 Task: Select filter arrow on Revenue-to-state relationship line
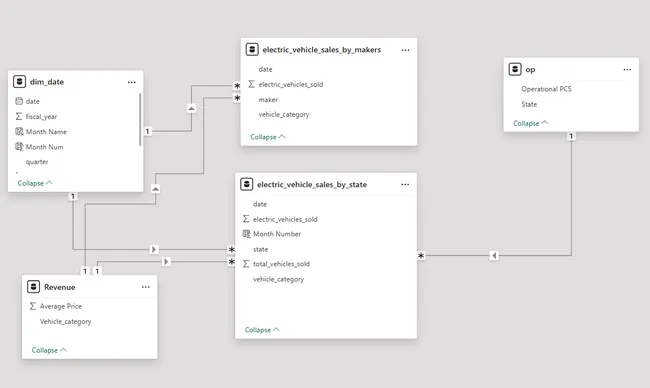coord(166,262)
